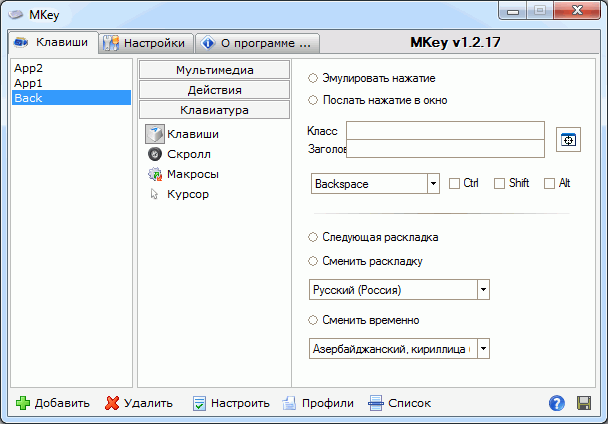Open the Русский (Россия) layout dropdown
Image resolution: width=608 pixels, height=424 pixels.
483,289
